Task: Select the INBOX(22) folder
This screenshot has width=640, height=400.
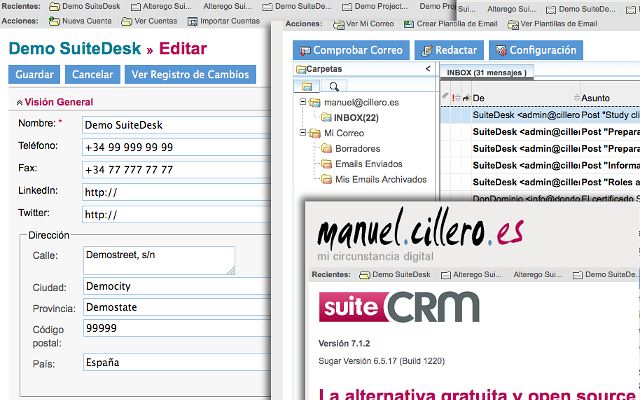Action: [x=356, y=118]
